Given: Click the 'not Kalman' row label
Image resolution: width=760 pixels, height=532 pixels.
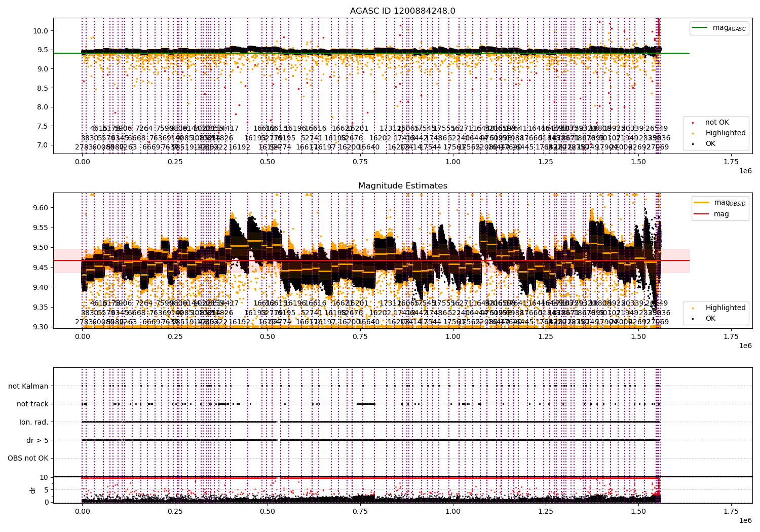Looking at the screenshot, I should pos(28,386).
